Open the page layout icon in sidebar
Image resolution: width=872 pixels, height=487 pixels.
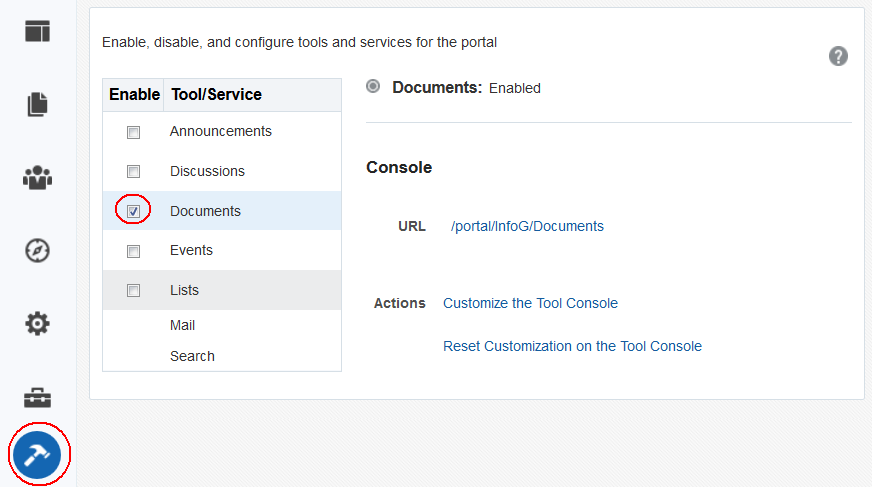pos(37,30)
